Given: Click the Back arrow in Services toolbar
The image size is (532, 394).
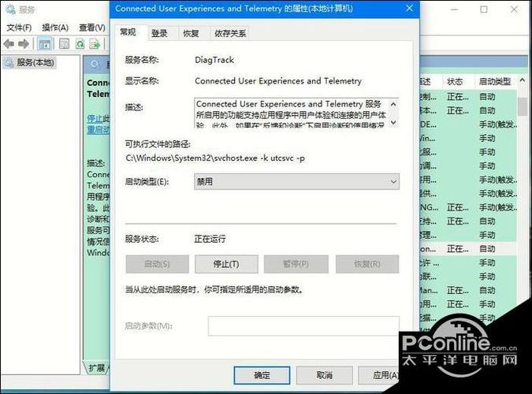Looking at the screenshot, I should (x=9, y=44).
